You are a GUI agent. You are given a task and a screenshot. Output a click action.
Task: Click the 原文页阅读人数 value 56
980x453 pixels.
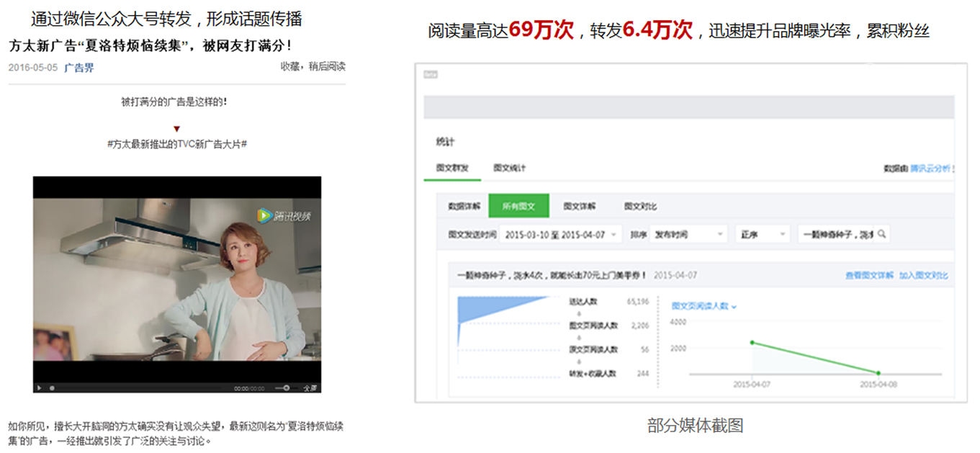[x=645, y=349]
